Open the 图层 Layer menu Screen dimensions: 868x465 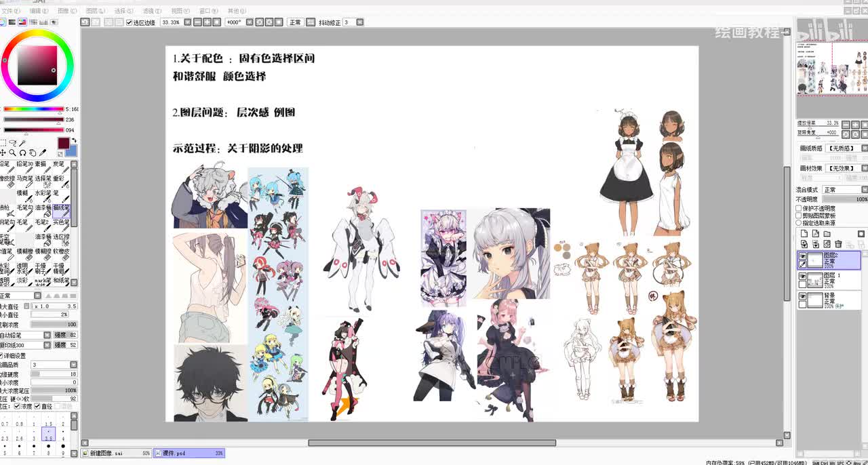97,11
